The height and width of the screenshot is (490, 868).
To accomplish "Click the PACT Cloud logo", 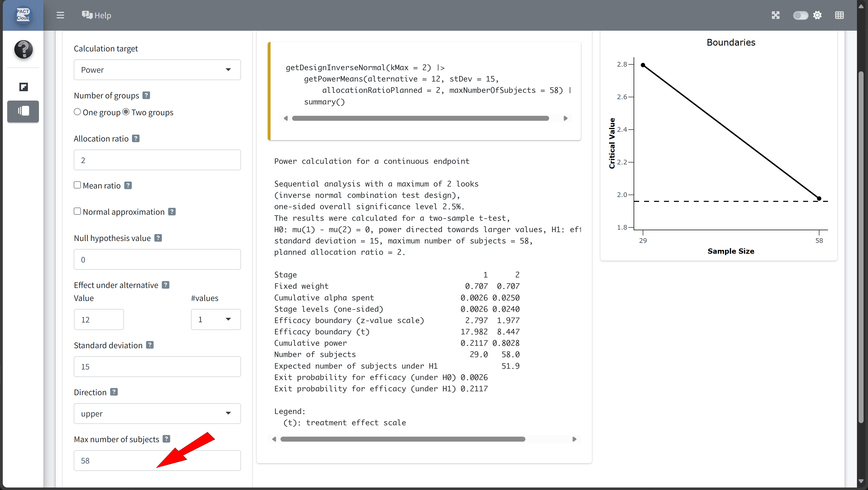I will 23,15.
